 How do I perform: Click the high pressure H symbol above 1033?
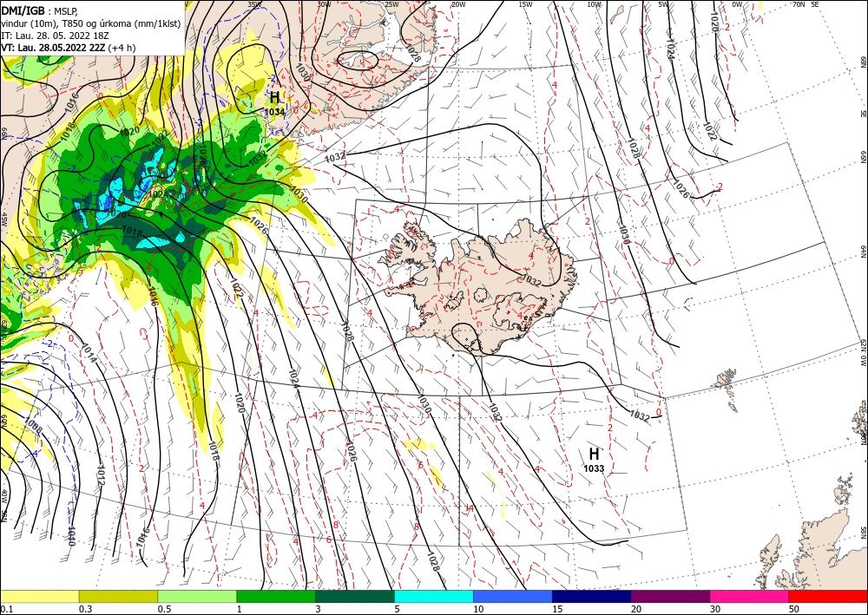pyautogui.click(x=594, y=455)
